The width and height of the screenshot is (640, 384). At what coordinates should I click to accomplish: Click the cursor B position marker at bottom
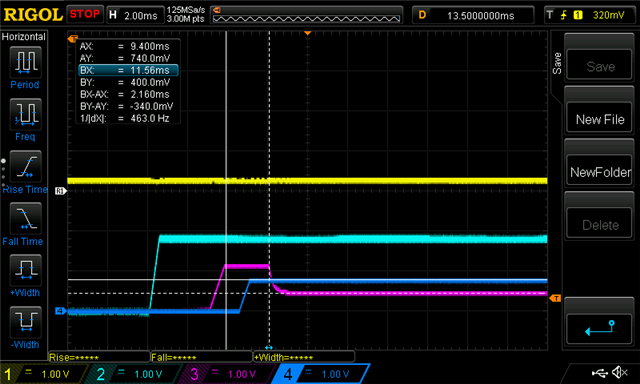(x=269, y=348)
